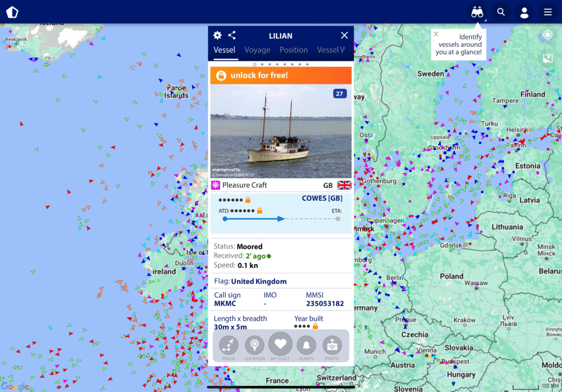Click the Pleasure Craft type icon
Viewport: 562px width, 392px height.
pos(215,185)
